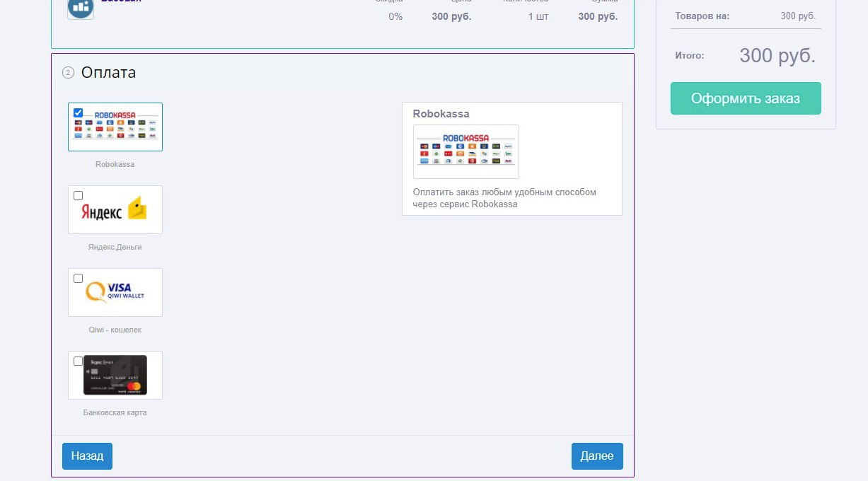Pick the Visa Qiwi Wallet logo
Viewport: 868px width, 481px height.
(115, 292)
